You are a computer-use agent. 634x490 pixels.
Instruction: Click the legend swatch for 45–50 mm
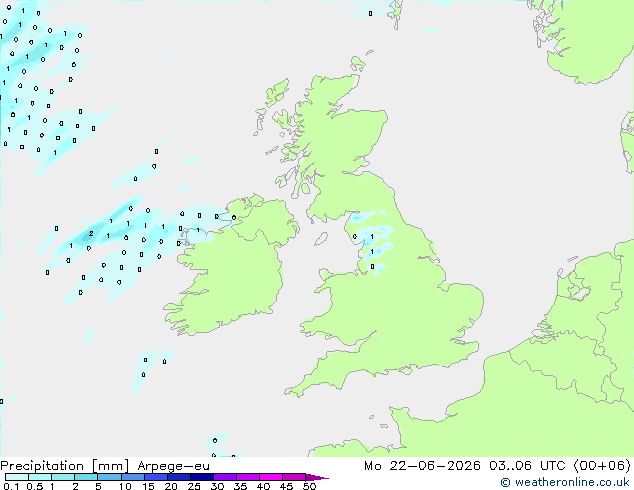click(294, 477)
